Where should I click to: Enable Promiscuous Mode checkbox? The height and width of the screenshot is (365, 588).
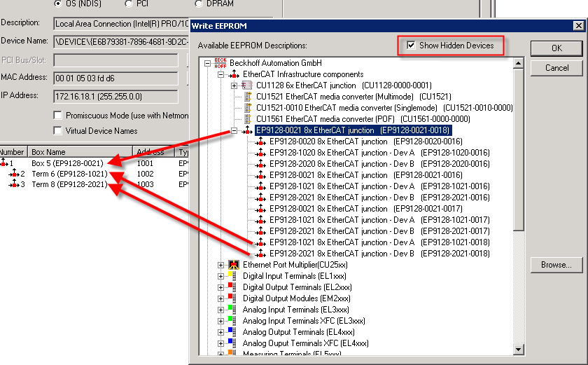[57, 116]
